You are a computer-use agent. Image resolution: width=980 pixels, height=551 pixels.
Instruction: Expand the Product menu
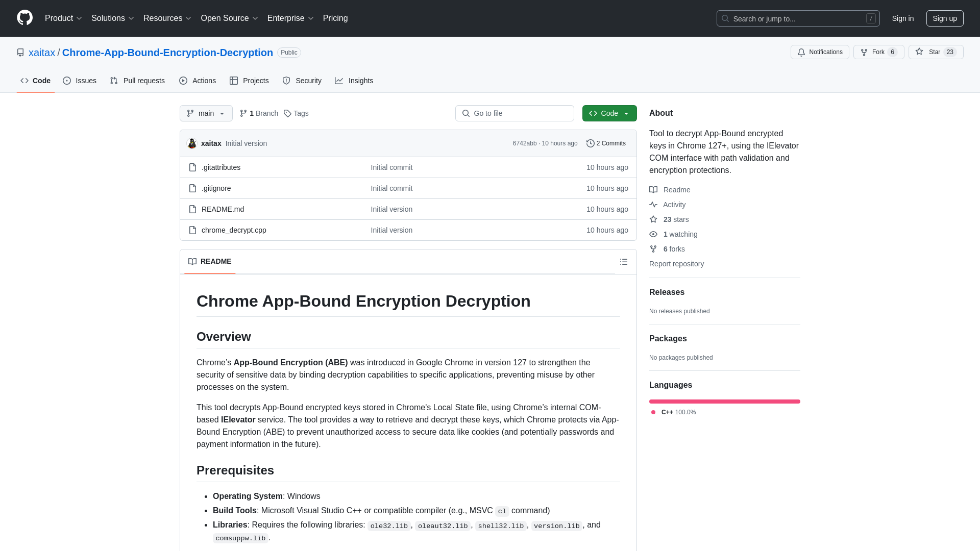63,18
